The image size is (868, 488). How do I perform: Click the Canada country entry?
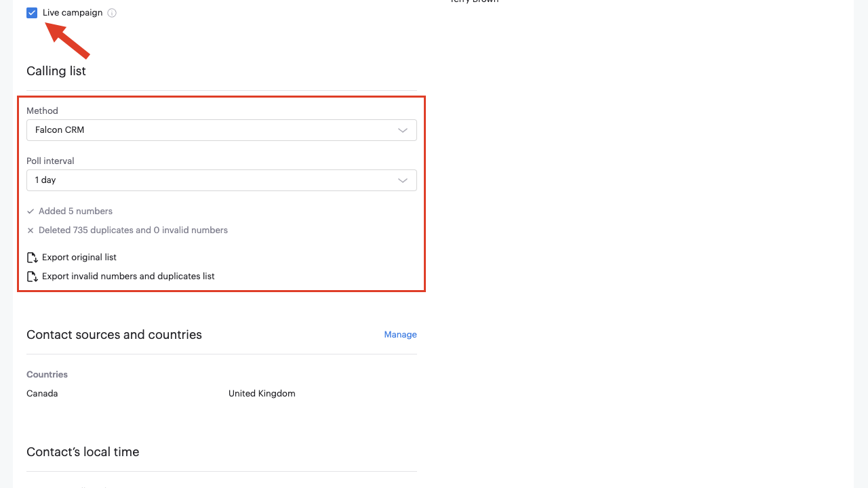pos(42,394)
